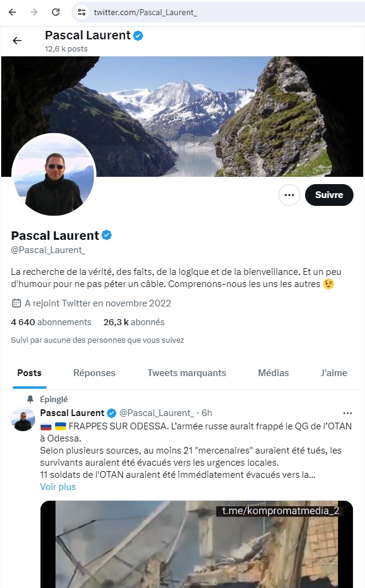Open the Médias tab
Screen dimensions: 365x588
click(273, 373)
